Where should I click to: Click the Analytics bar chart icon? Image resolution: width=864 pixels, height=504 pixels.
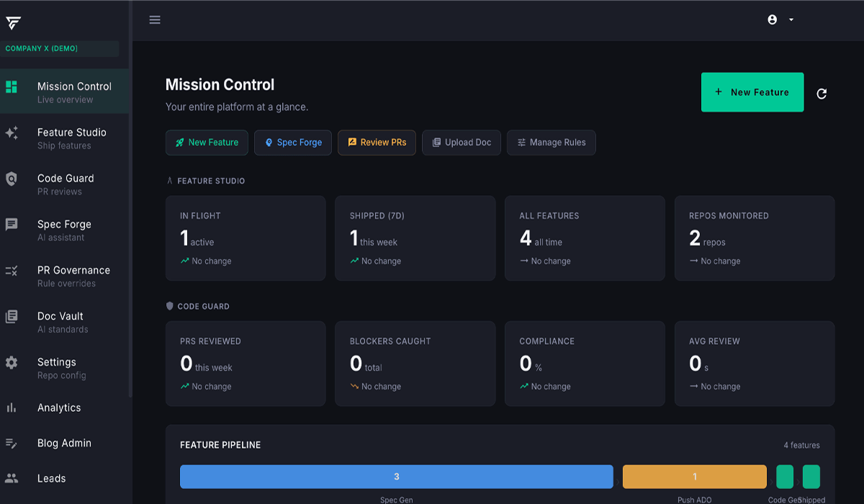pyautogui.click(x=12, y=408)
